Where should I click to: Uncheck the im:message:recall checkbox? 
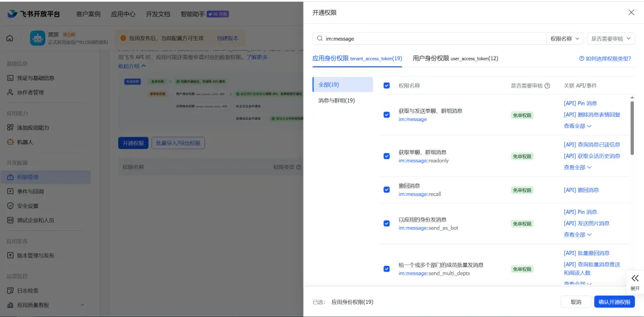point(386,189)
